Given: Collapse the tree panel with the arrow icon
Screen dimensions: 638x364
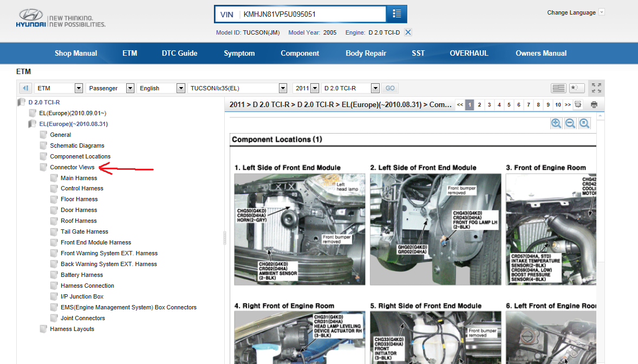Looking at the screenshot, I should tap(25, 88).
